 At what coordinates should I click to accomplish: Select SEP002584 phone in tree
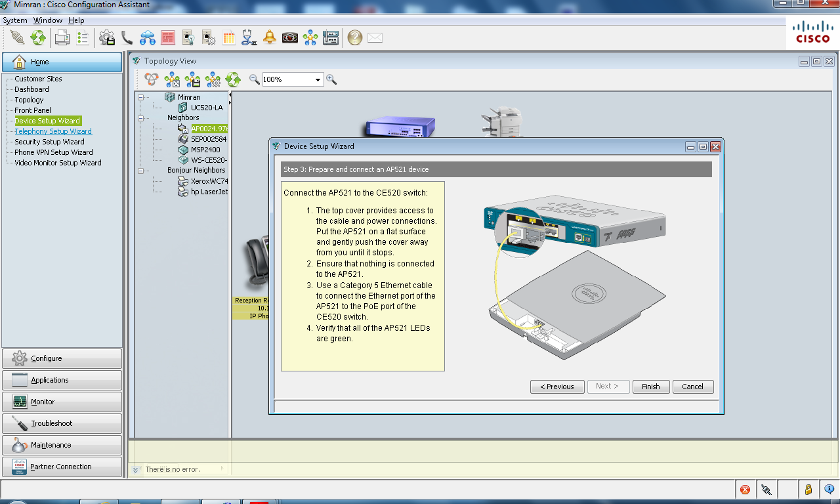point(209,139)
